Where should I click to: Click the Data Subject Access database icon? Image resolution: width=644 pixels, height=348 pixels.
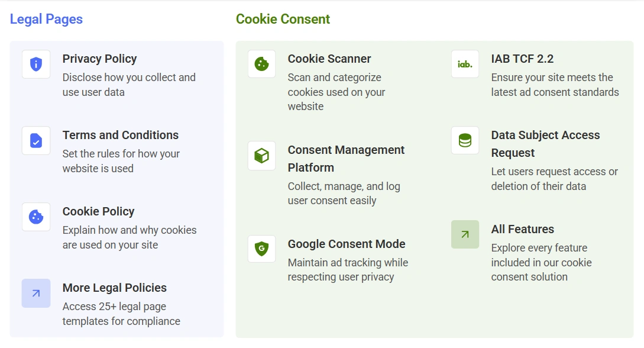(x=465, y=140)
